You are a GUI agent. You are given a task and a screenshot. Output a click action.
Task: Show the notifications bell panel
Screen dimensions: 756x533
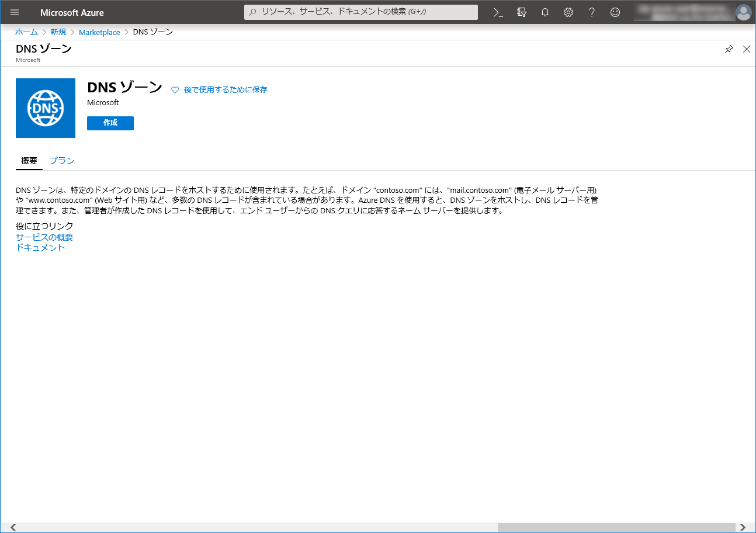point(545,12)
